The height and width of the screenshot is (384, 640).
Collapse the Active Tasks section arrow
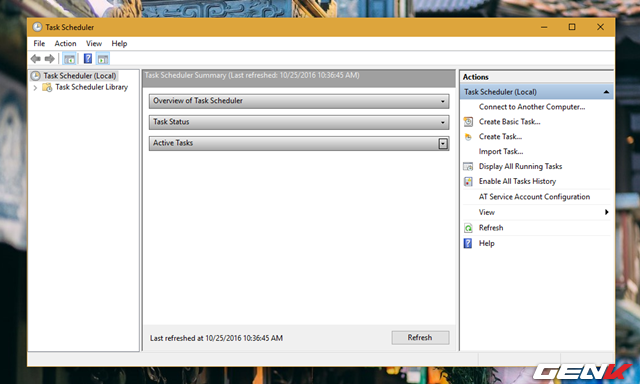click(x=443, y=144)
